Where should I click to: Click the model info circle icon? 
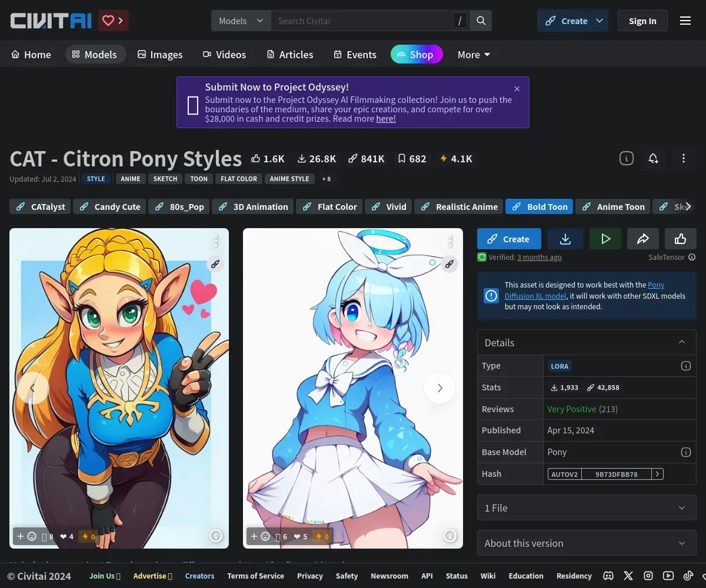pos(627,158)
